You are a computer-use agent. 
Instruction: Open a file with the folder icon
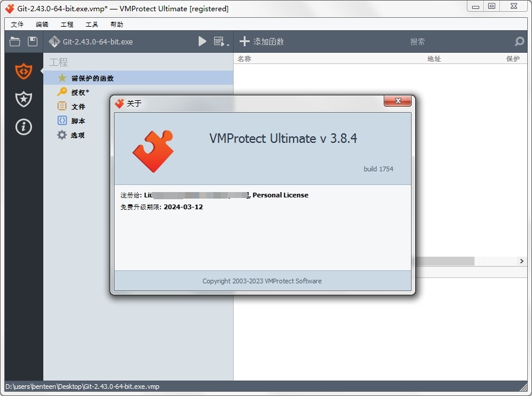(15, 41)
